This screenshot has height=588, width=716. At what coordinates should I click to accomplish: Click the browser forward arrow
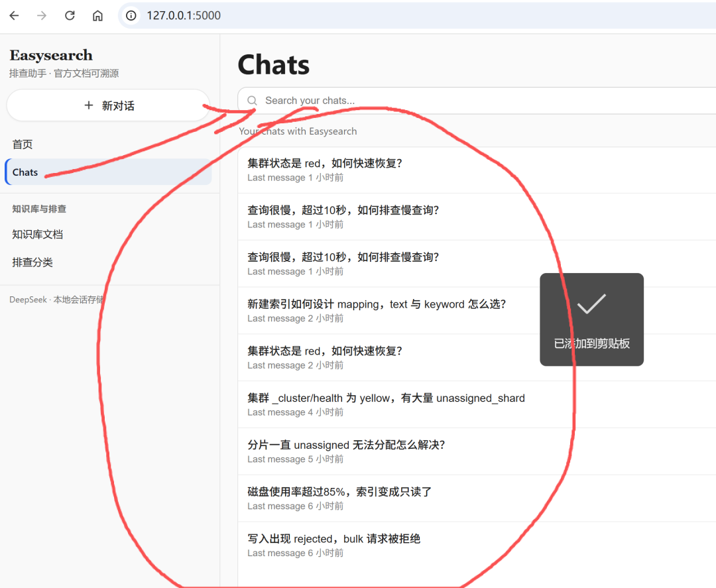coord(42,15)
